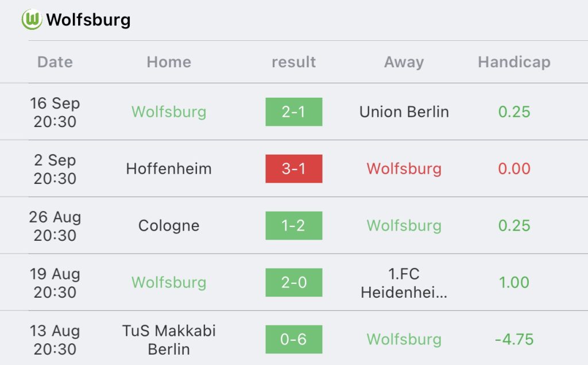Open the 2-0 Heidenheim match score
The height and width of the screenshot is (365, 588).
pos(293,283)
